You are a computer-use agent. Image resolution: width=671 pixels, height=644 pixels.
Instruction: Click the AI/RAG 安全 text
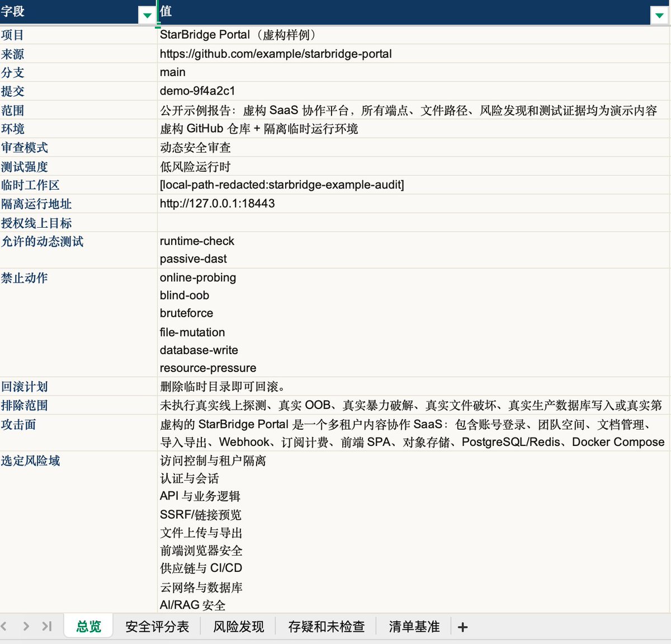click(x=193, y=605)
